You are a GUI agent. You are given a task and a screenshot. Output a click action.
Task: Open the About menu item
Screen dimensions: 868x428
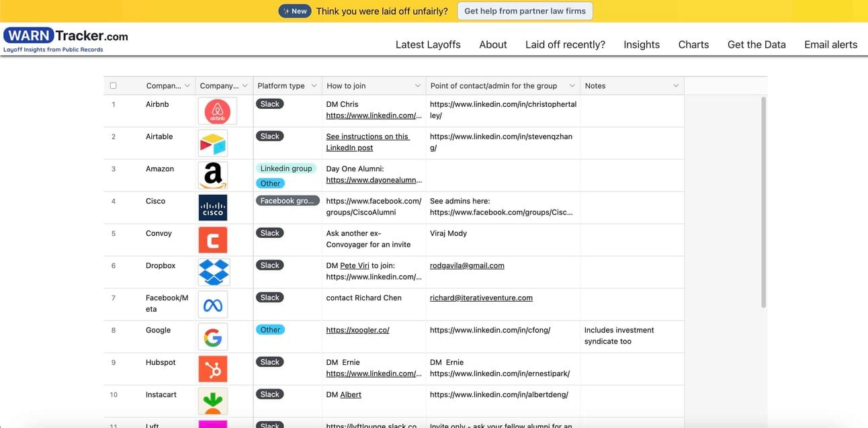pos(493,44)
